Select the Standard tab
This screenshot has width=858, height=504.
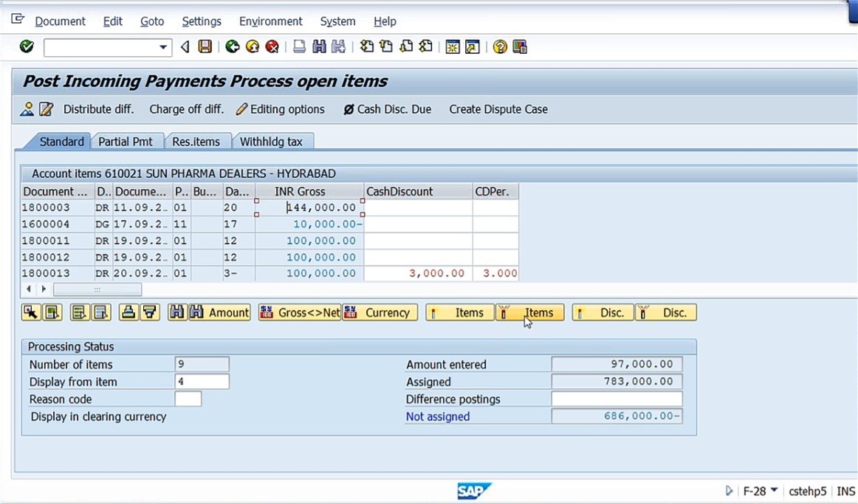click(61, 142)
